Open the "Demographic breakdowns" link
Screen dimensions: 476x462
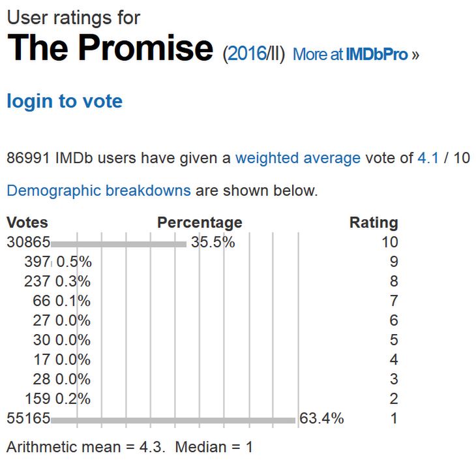click(98, 191)
